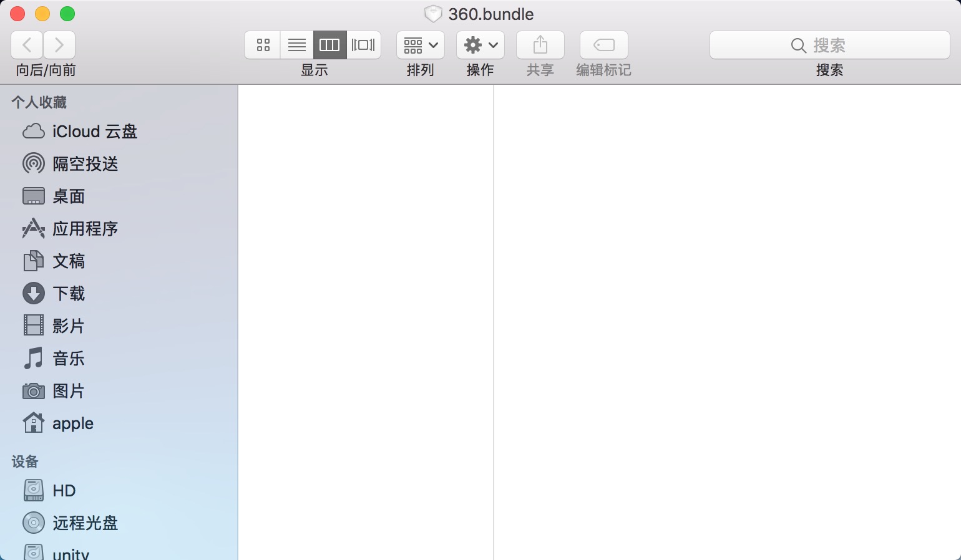The image size is (961, 560).
Task: Click the magnifier icon in search field
Action: pyautogui.click(x=798, y=46)
